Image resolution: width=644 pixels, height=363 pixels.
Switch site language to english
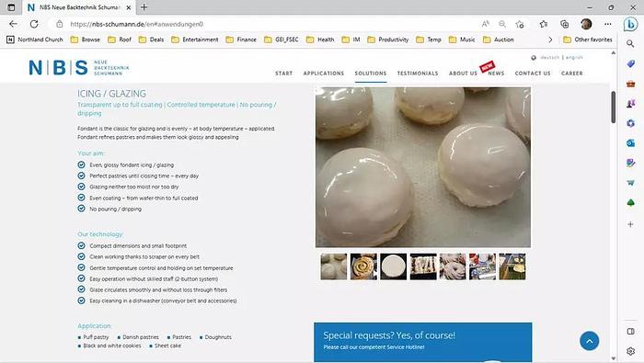click(574, 57)
